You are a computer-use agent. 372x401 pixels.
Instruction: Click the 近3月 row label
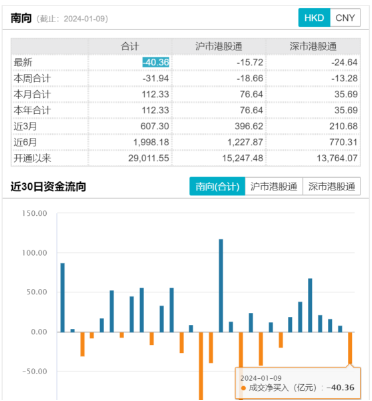click(x=25, y=126)
